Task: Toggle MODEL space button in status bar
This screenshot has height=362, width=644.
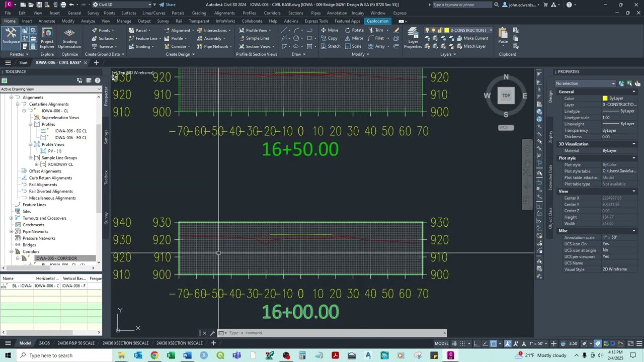Action: pyautogui.click(x=441, y=343)
